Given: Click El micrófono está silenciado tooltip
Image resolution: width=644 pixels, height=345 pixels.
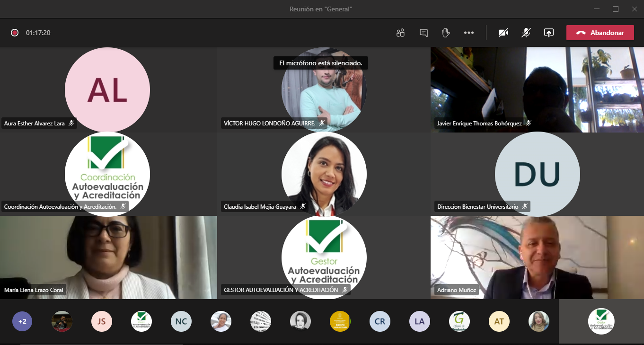Looking at the screenshot, I should [x=321, y=63].
